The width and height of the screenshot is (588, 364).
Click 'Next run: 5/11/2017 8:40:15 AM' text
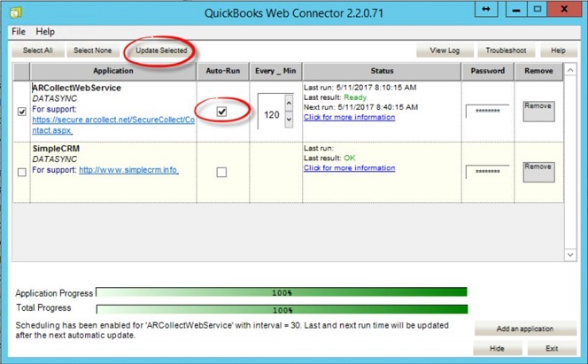click(x=360, y=107)
